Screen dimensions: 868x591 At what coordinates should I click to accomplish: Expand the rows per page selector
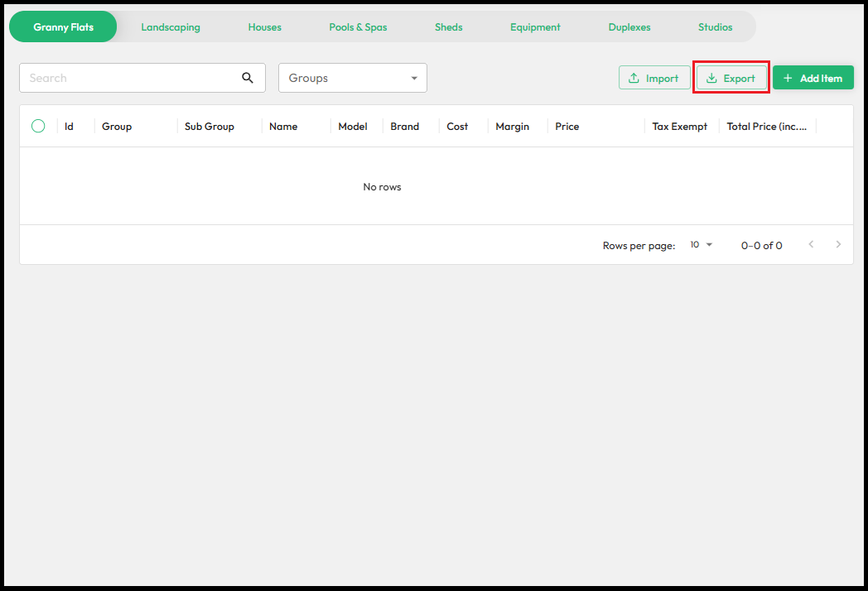pyautogui.click(x=701, y=245)
